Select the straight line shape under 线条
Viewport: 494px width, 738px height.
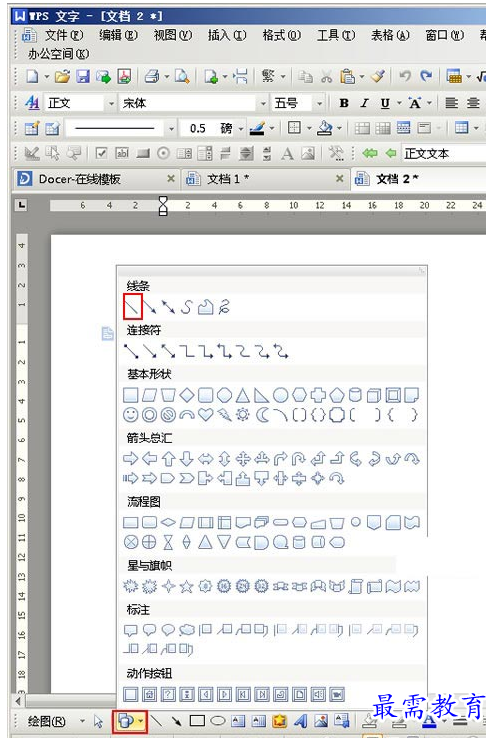[x=132, y=307]
